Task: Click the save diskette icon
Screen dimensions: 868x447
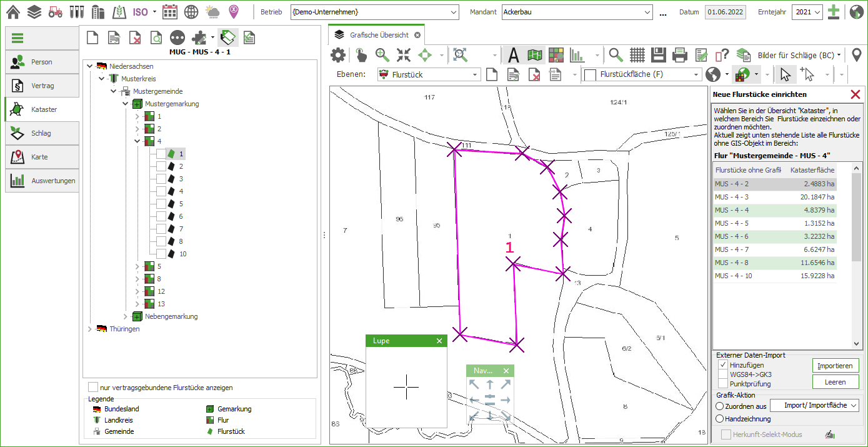Action: [658, 55]
